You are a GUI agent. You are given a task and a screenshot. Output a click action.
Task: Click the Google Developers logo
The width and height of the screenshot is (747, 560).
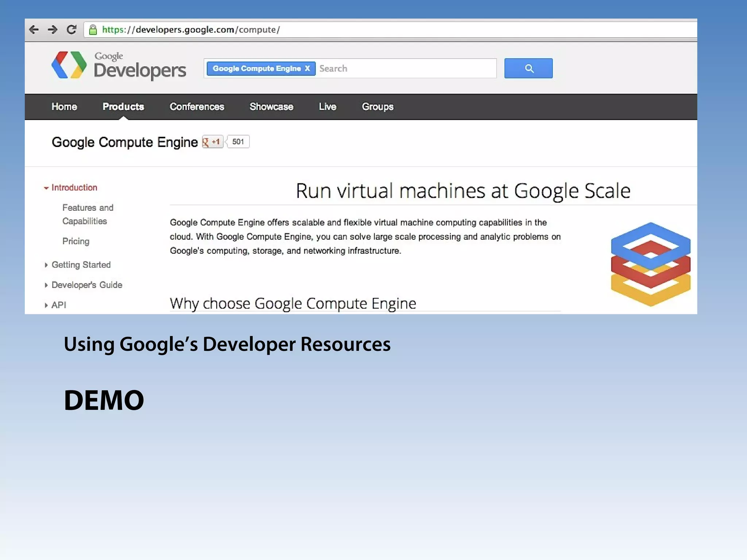pyautogui.click(x=119, y=66)
